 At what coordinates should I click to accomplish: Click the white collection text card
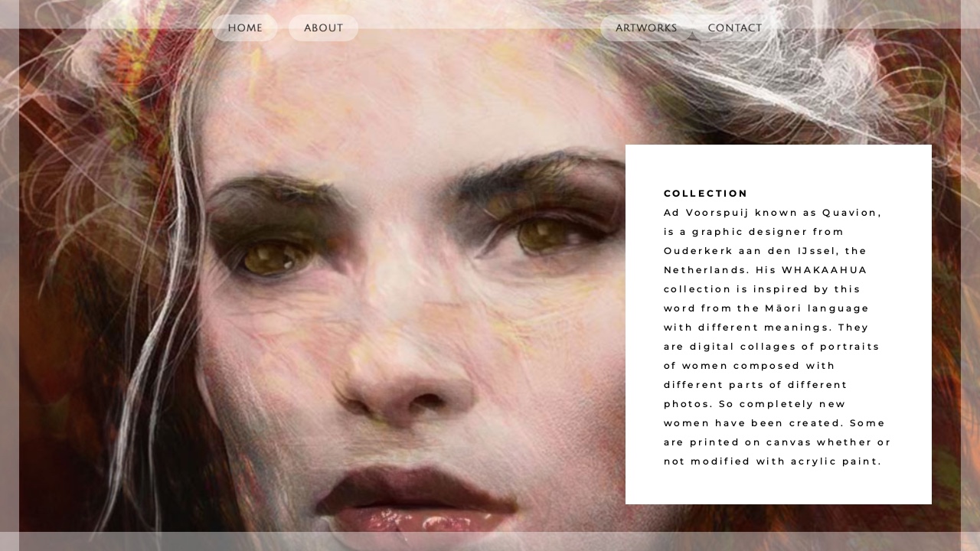tap(779, 324)
